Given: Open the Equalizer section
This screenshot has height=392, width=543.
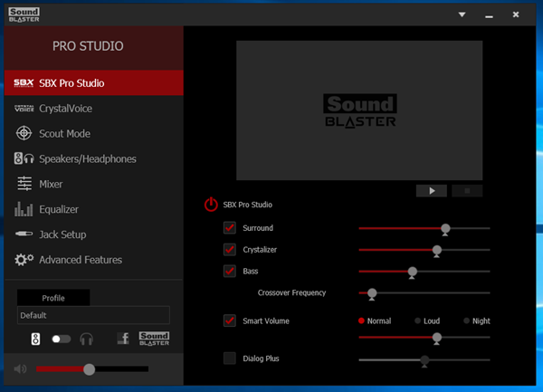Looking at the screenshot, I should 93,209.
